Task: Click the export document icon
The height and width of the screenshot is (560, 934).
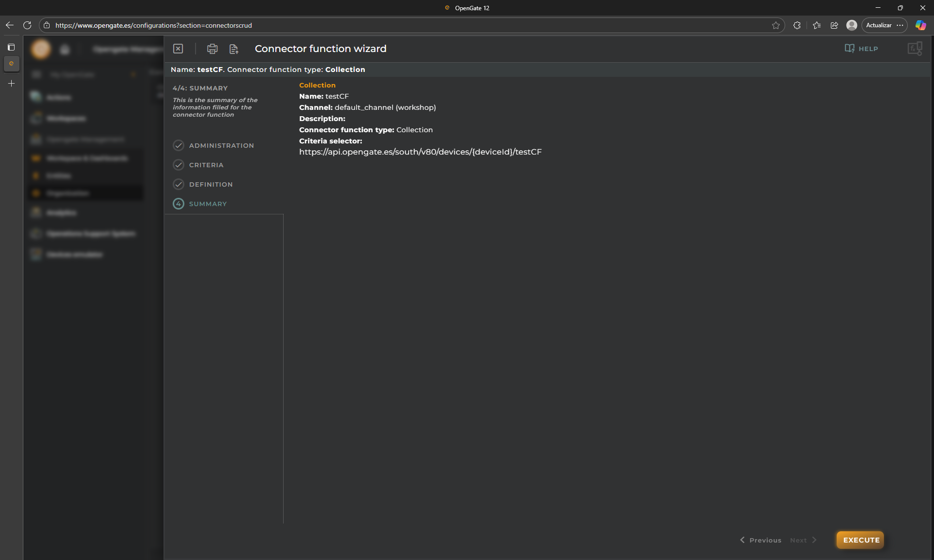Action: pyautogui.click(x=233, y=49)
